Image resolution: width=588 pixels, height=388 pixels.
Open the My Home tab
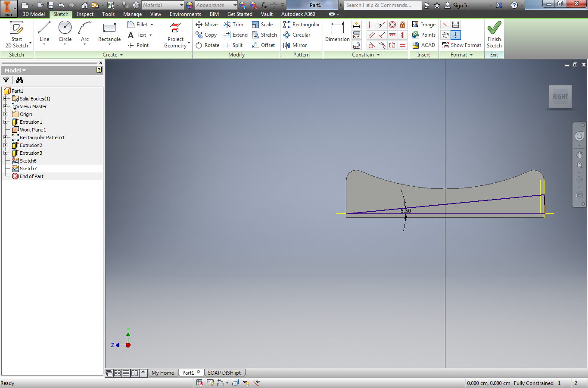pyautogui.click(x=163, y=373)
